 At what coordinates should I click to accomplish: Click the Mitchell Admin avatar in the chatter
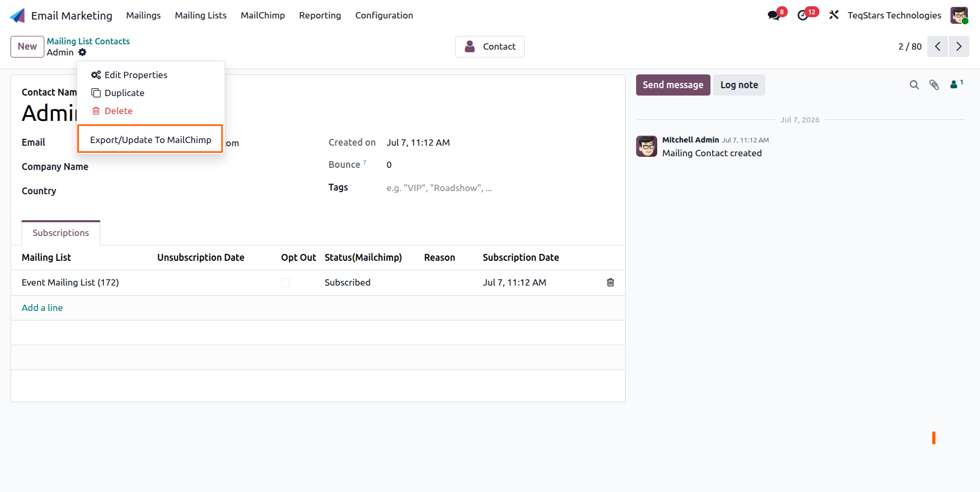[647, 146]
